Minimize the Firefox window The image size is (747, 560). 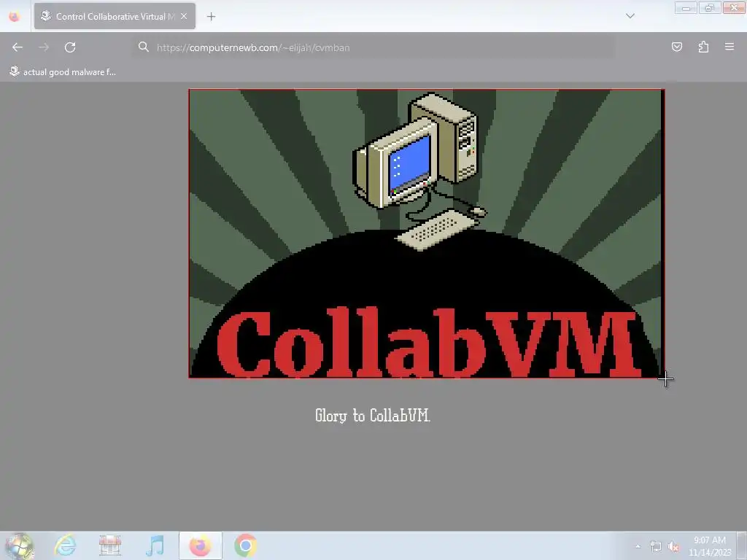(686, 7)
